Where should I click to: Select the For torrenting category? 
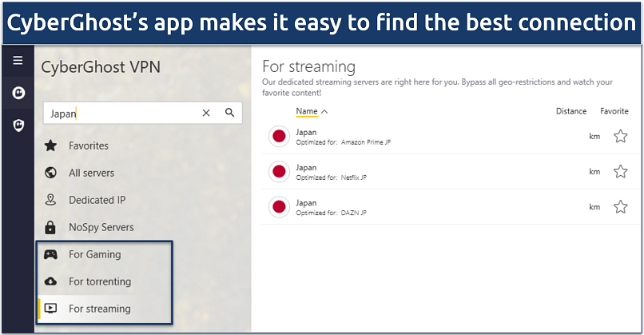pyautogui.click(x=99, y=281)
